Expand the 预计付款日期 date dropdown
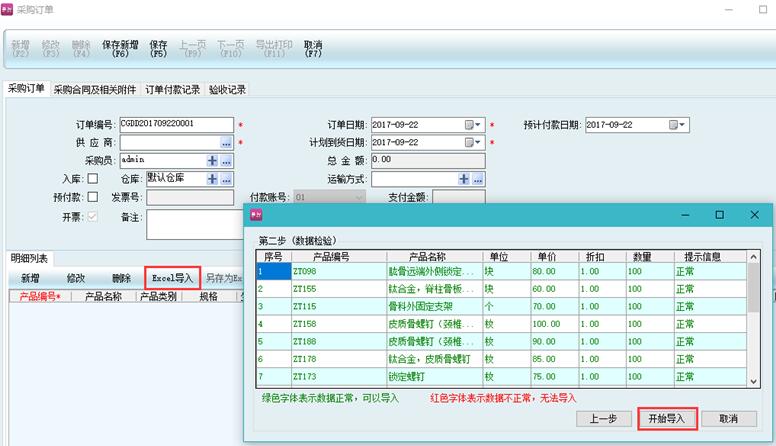Viewport: 776px width, 446px height. click(x=683, y=125)
